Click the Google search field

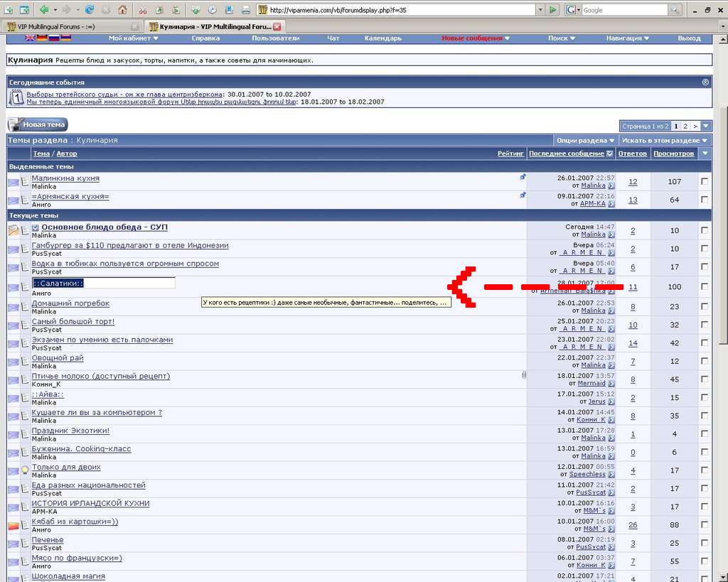click(623, 10)
